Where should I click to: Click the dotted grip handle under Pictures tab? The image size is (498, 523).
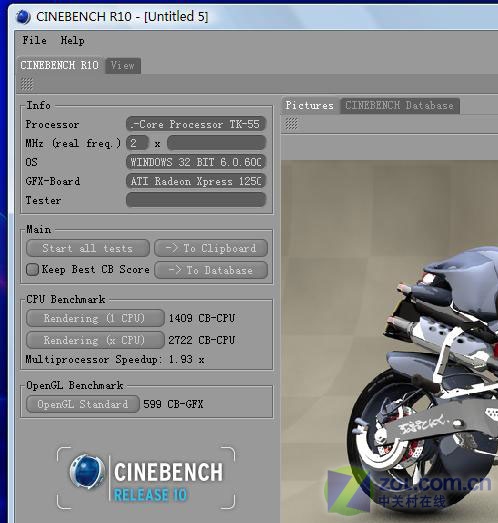point(292,124)
